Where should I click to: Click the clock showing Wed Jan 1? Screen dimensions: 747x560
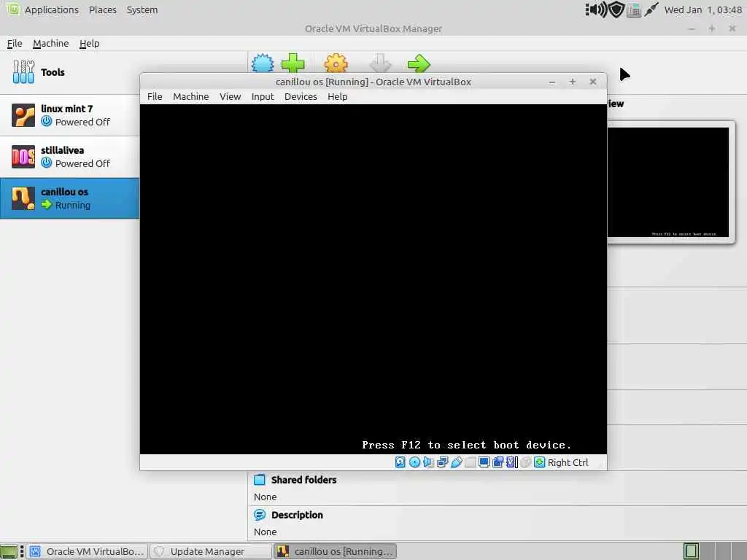(x=703, y=9)
